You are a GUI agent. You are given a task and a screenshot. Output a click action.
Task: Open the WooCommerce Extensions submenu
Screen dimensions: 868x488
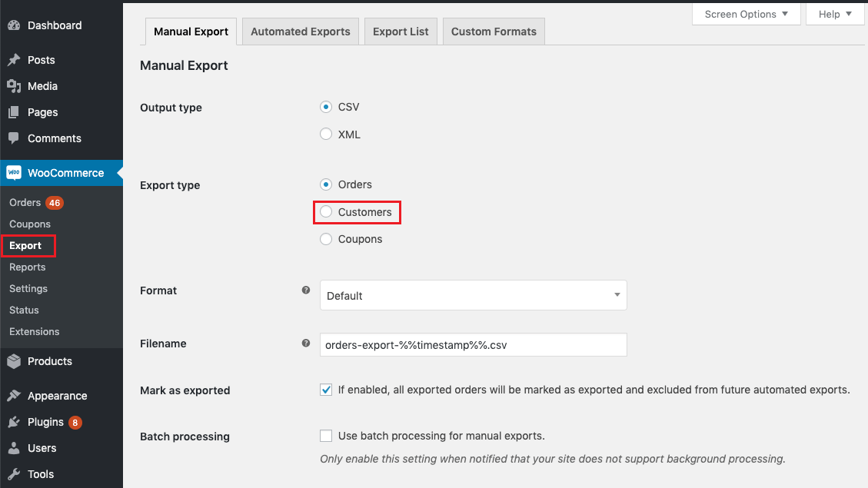coord(35,332)
